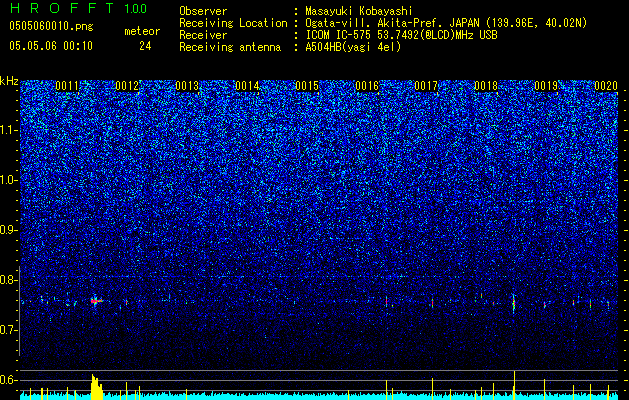Click the 'Receiving antenna' label
Screen dimensions: 629x400
coord(230,47)
